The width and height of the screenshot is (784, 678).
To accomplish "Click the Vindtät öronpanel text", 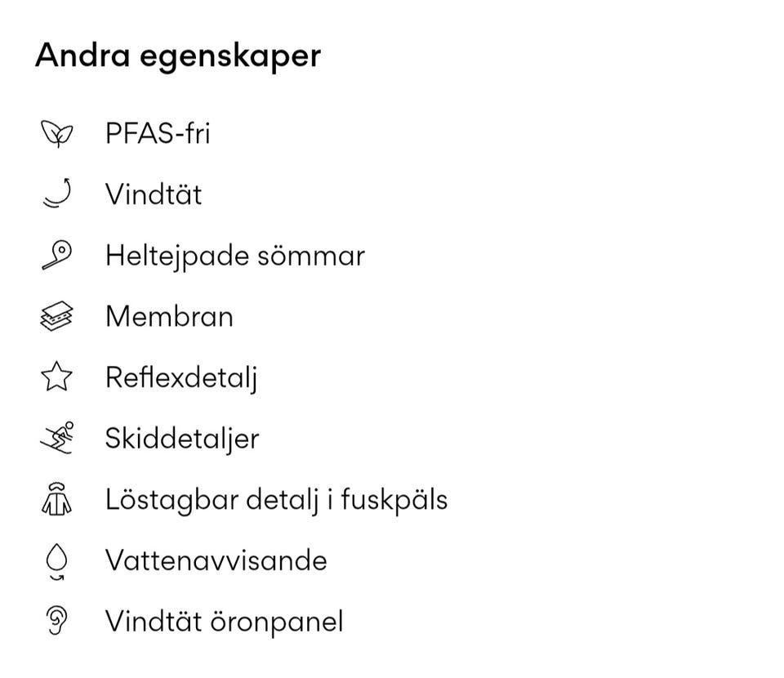I will click(x=224, y=622).
